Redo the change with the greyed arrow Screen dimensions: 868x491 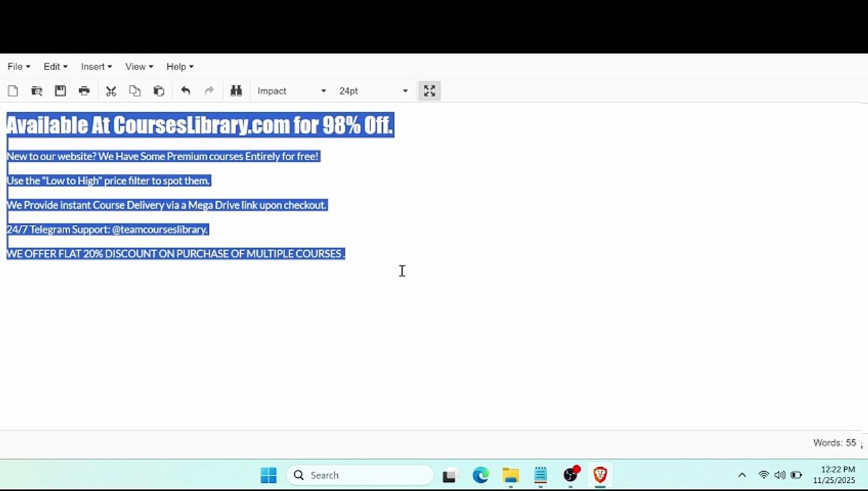(x=209, y=91)
